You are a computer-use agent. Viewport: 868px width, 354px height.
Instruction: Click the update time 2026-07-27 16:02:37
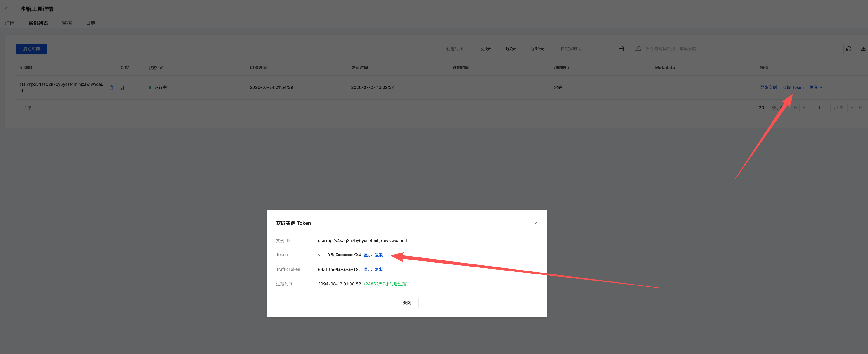(372, 88)
